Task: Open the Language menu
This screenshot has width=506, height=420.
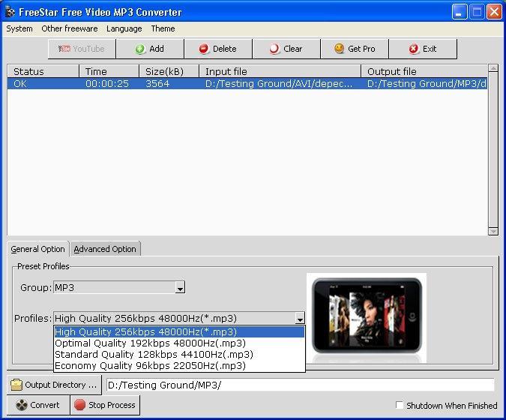Action: pos(124,28)
